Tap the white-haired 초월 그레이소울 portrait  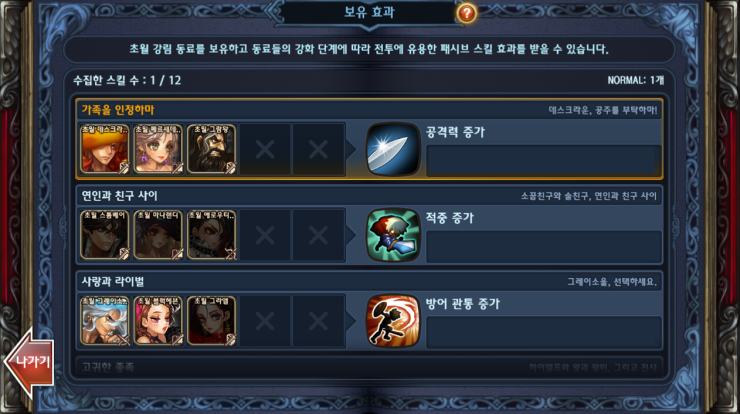105,321
